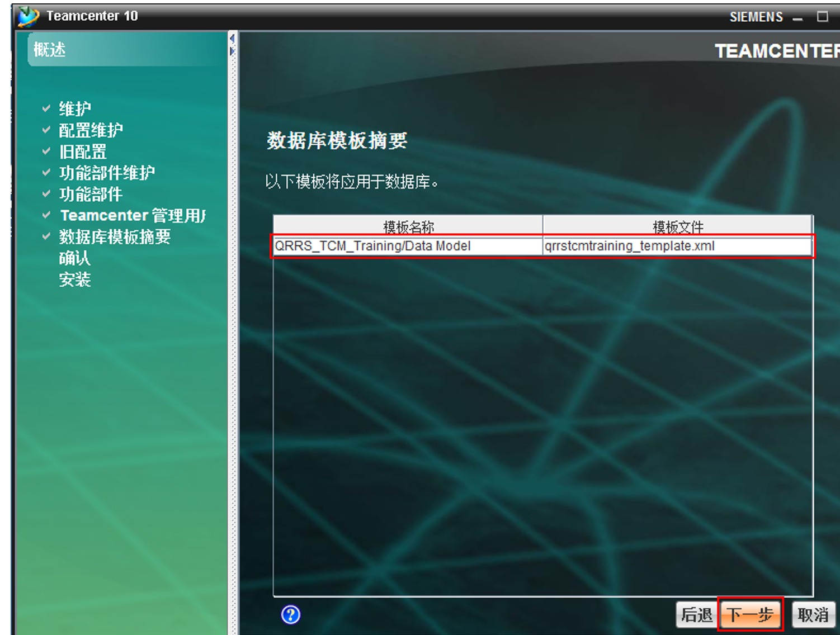
Task: Click the checkmark icon beside 配置维护
Action: click(46, 129)
